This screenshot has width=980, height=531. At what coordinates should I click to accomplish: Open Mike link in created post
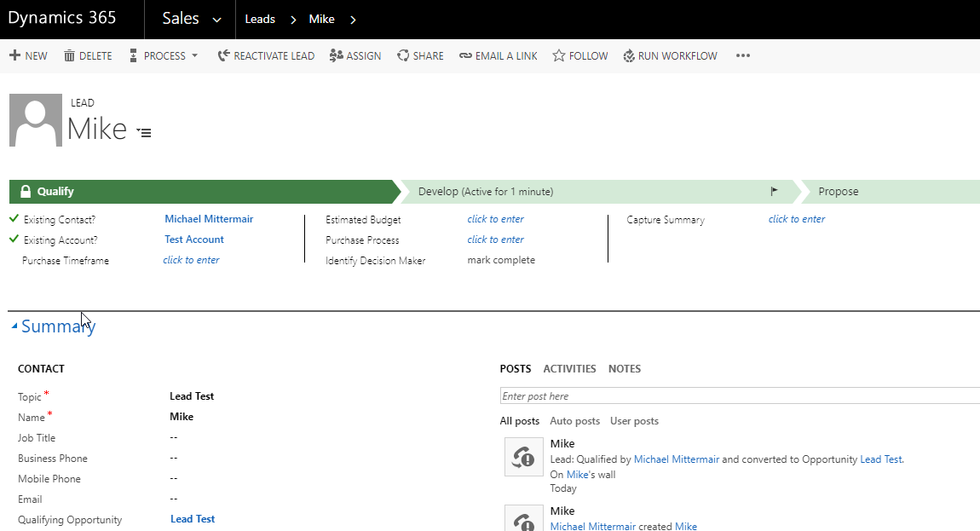[x=686, y=526]
